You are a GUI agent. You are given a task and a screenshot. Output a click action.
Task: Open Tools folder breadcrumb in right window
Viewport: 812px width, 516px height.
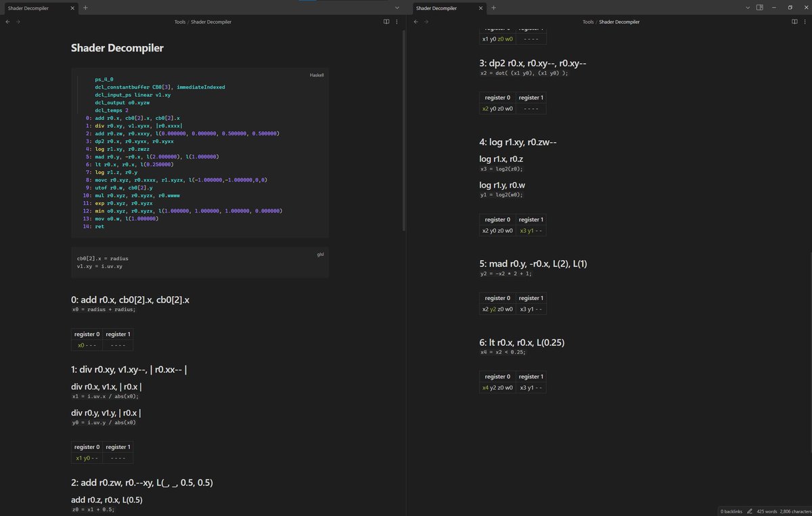point(588,22)
